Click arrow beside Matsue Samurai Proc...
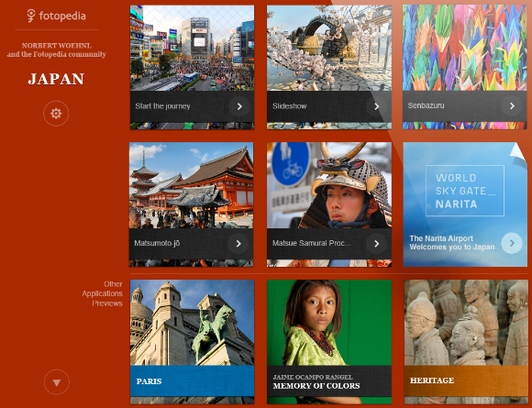The width and height of the screenshot is (532, 408). coord(376,244)
